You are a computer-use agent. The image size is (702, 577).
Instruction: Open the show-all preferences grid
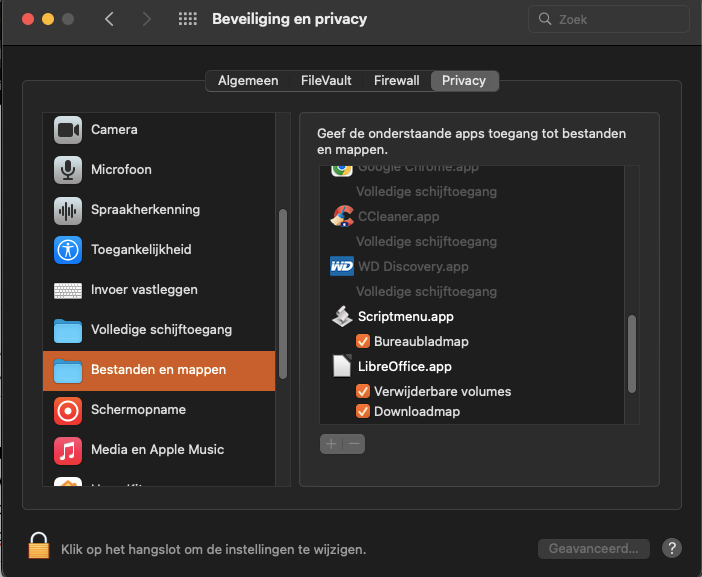188,19
